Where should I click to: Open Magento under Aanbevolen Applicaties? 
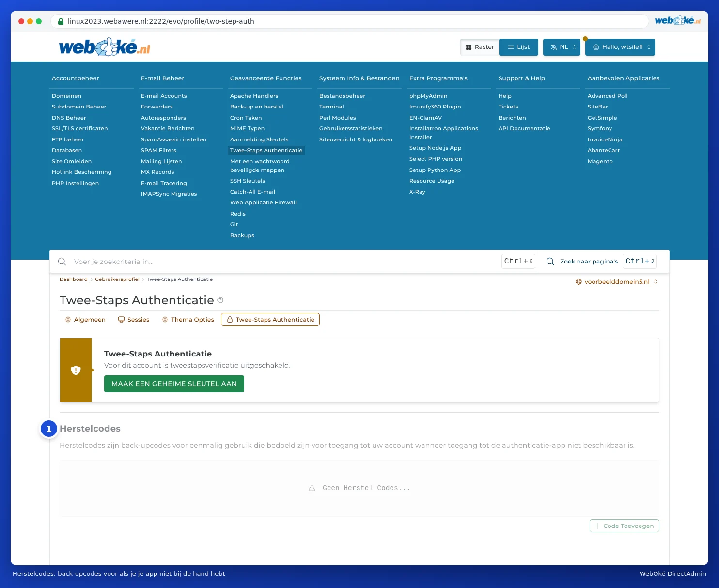[x=600, y=161]
